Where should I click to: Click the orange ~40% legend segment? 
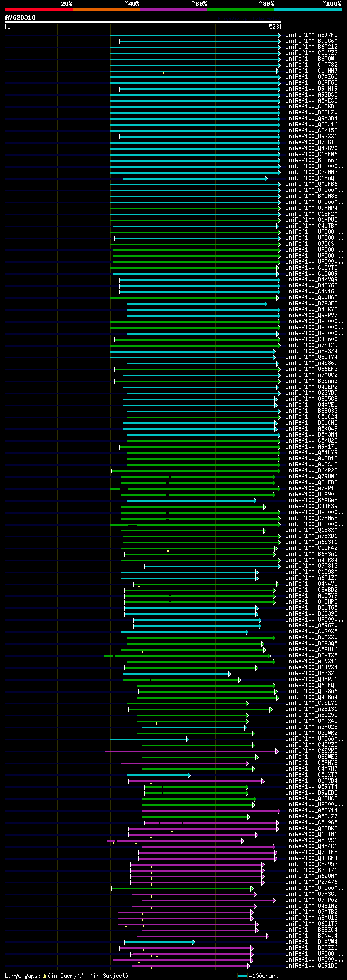click(x=106, y=10)
